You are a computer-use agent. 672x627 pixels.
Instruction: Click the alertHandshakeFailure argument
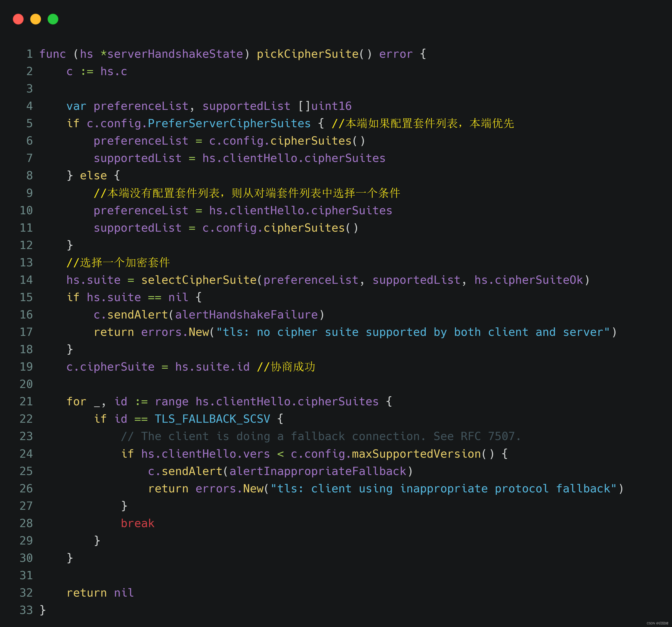click(x=246, y=315)
